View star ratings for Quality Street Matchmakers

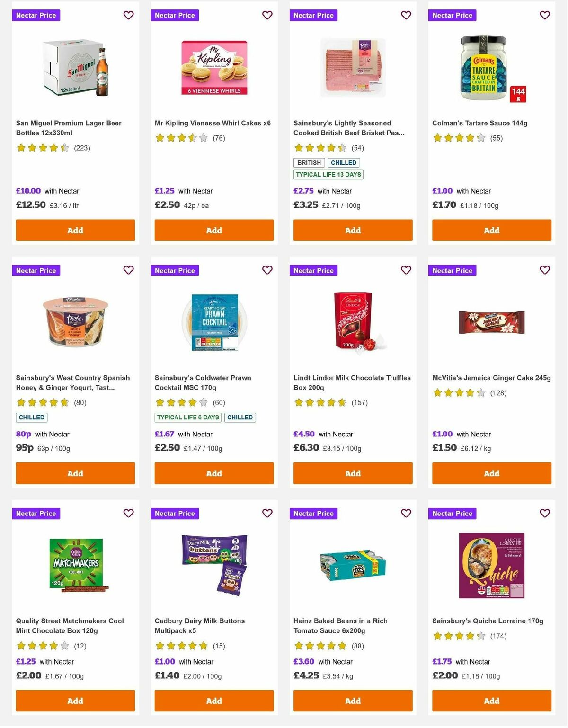click(x=42, y=645)
